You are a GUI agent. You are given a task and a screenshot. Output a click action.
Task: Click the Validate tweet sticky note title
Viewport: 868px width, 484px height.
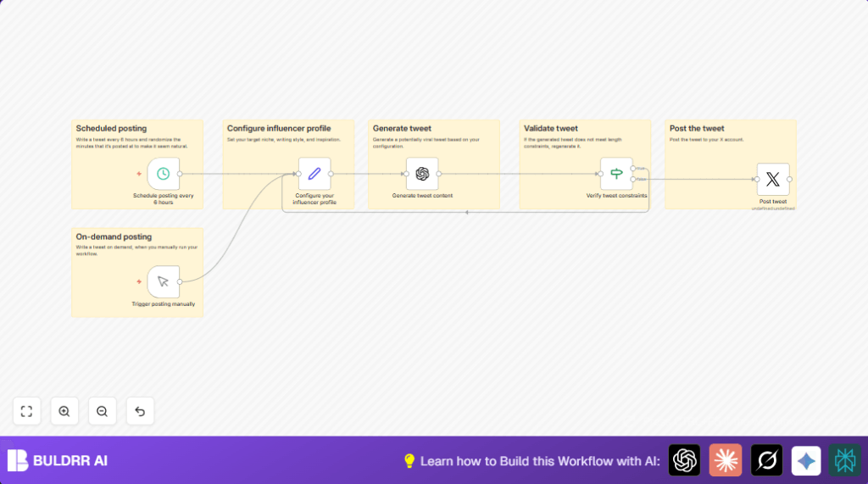tap(551, 129)
